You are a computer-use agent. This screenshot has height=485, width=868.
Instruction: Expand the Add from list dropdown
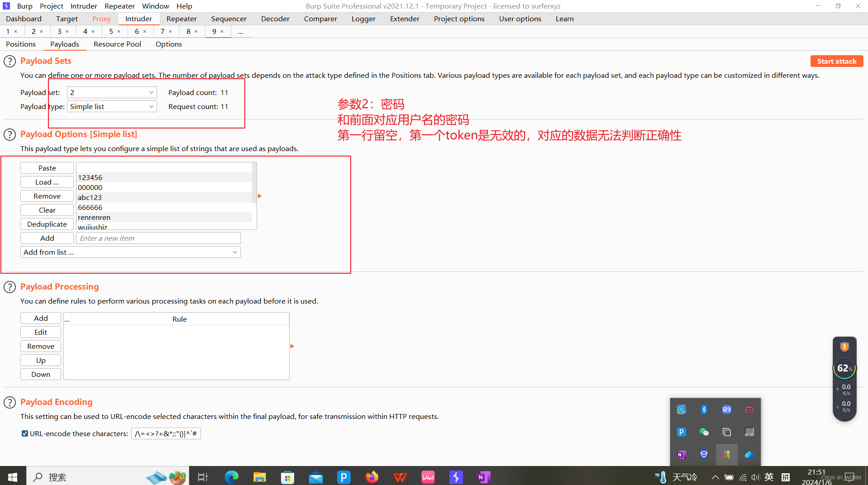(130, 252)
